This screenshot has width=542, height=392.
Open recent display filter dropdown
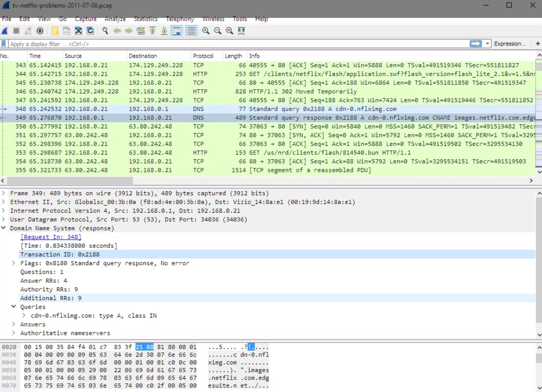[487, 44]
